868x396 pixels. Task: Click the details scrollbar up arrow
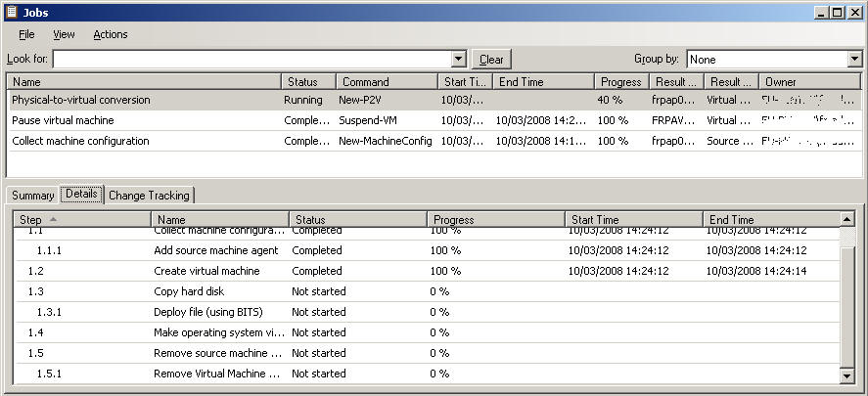pyautogui.click(x=847, y=219)
